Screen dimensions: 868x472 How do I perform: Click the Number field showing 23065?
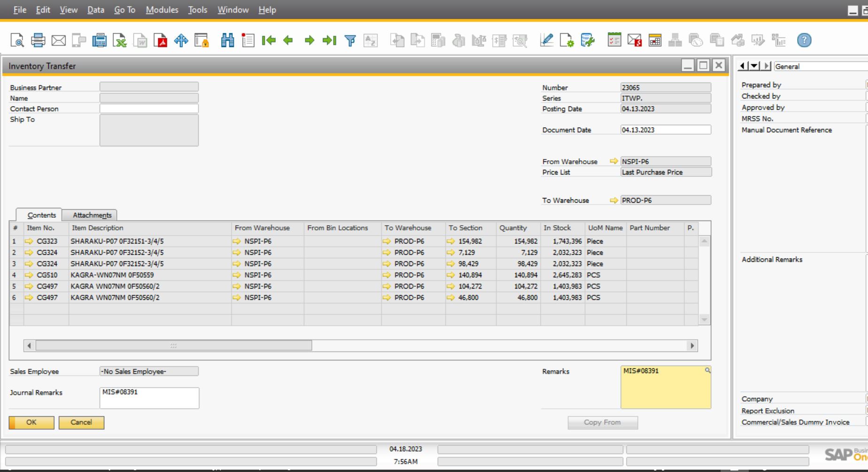tap(665, 87)
